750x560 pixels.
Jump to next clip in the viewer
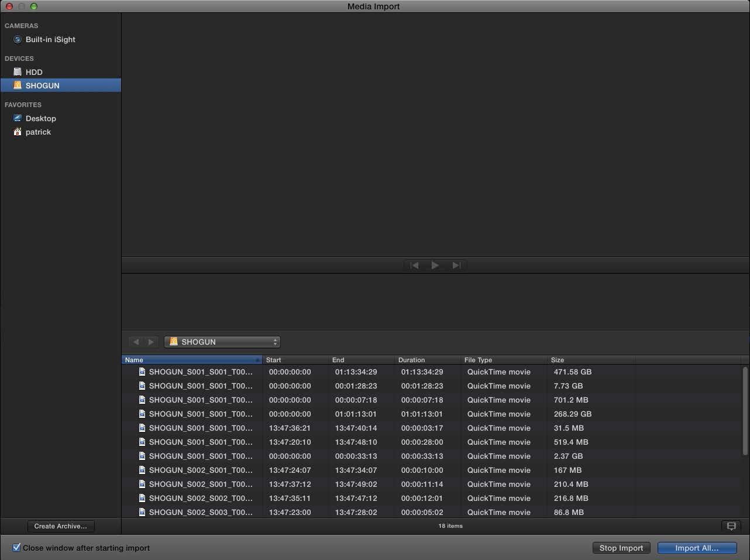[x=456, y=265]
